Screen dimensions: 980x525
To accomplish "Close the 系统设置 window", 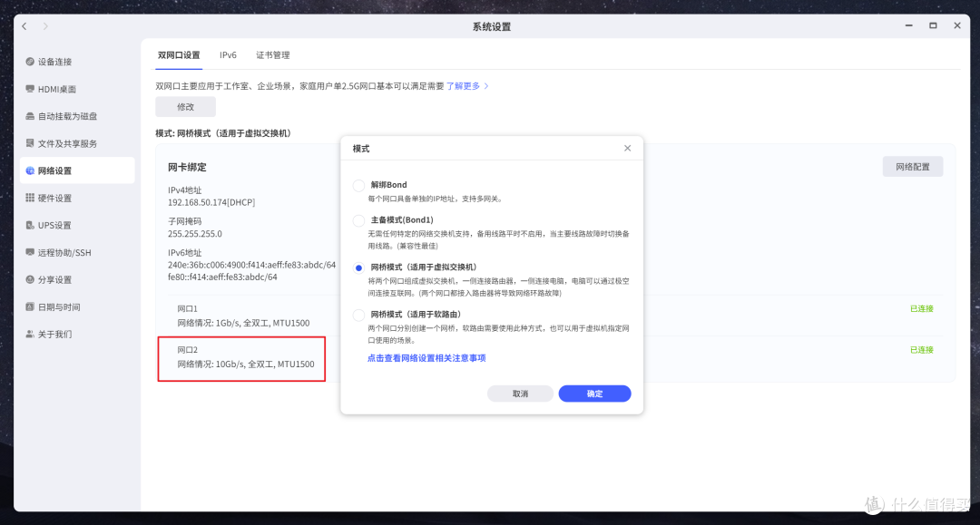I will (x=957, y=25).
